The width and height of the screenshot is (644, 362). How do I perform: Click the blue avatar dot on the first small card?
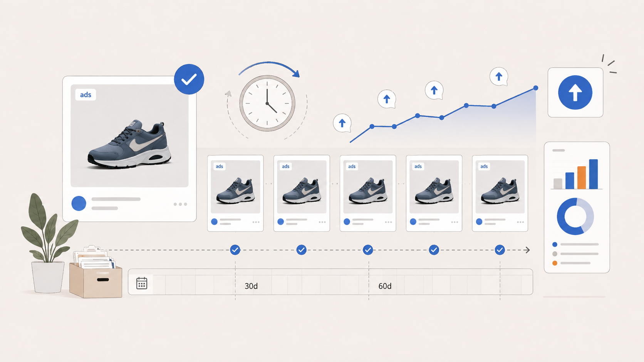[x=215, y=222]
